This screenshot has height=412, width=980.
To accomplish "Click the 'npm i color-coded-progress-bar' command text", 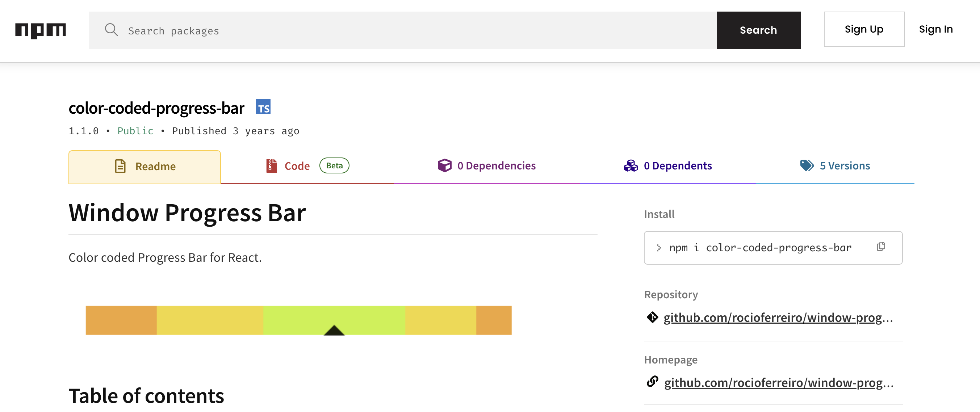I will 760,248.
